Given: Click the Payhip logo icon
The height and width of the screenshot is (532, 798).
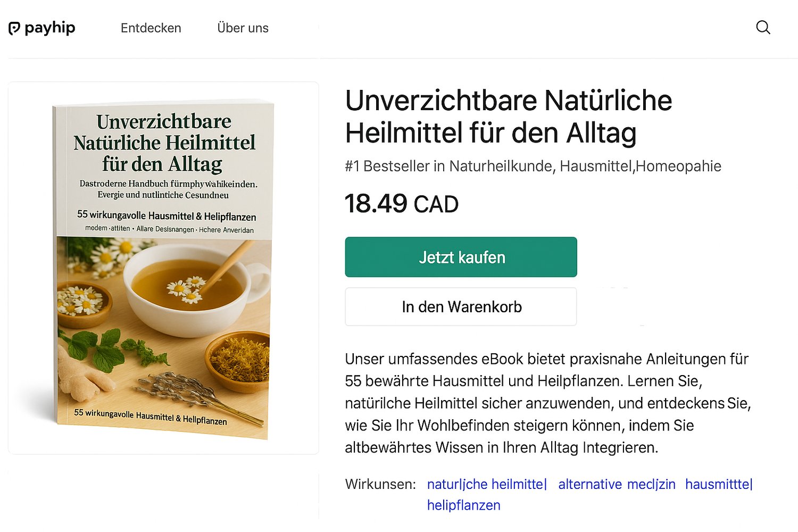Looking at the screenshot, I should pos(14,27).
